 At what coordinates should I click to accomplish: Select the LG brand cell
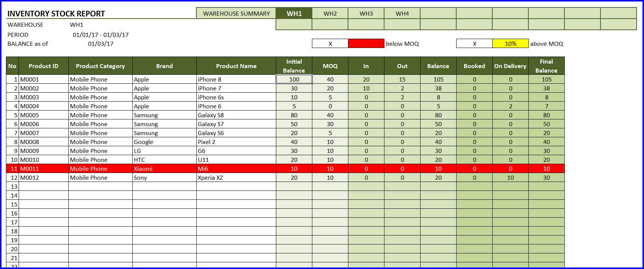coord(164,151)
